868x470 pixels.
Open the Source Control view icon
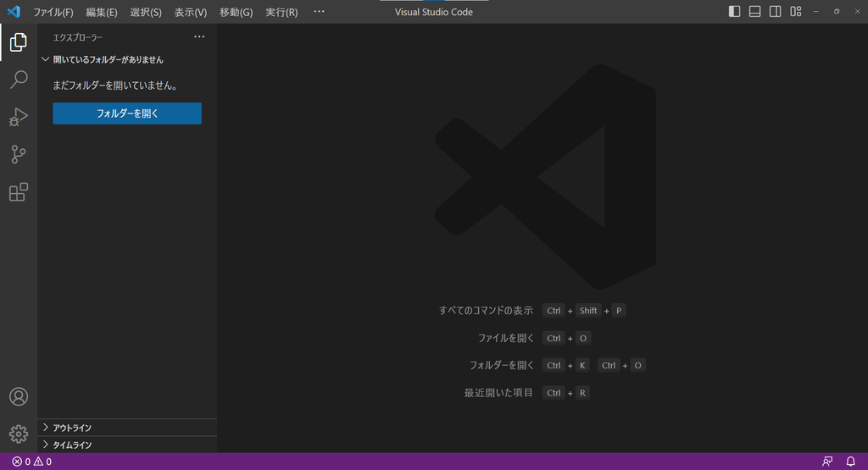19,154
